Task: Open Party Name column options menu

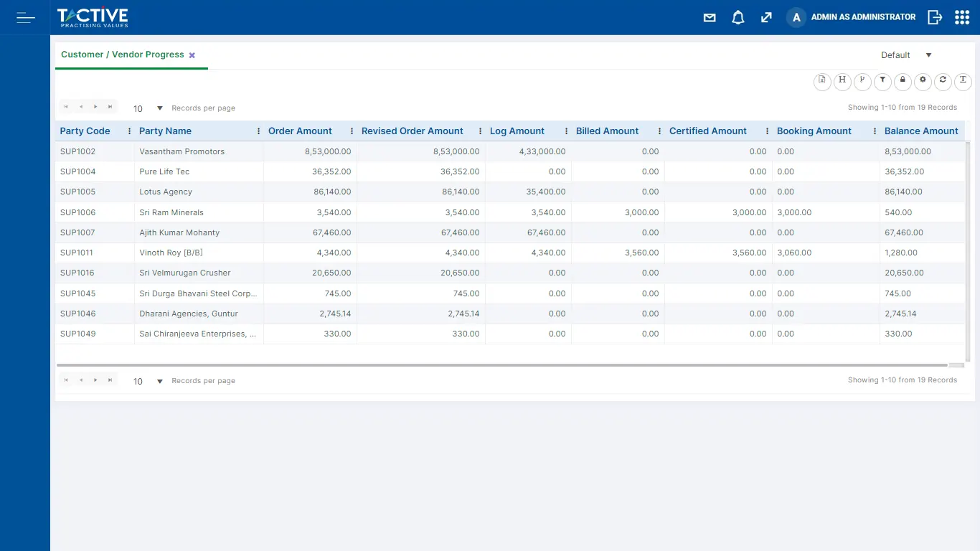Action: (258, 131)
